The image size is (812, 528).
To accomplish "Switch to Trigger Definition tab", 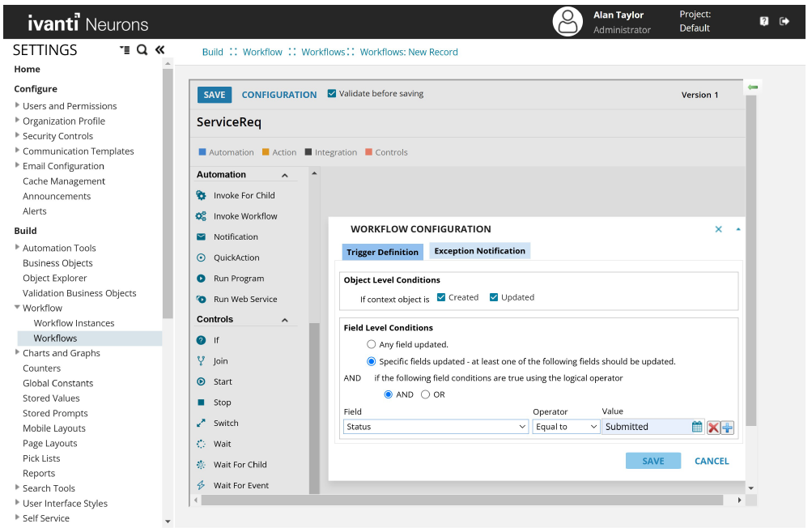I will pyautogui.click(x=383, y=252).
